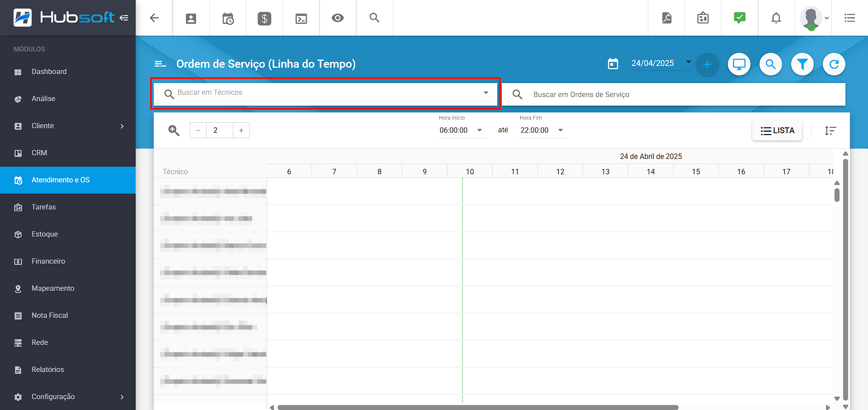This screenshot has width=868, height=410.
Task: Open the PDF document icon
Action: pyautogui.click(x=666, y=18)
